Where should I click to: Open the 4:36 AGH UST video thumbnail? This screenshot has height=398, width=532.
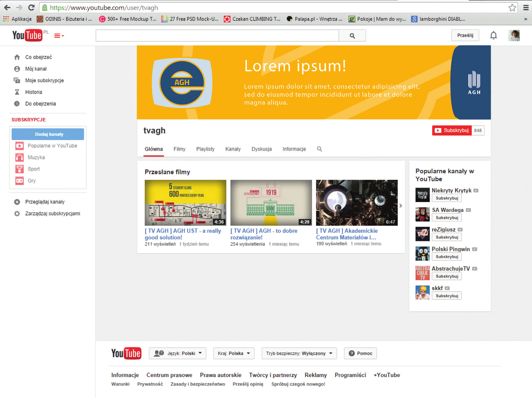[185, 203]
